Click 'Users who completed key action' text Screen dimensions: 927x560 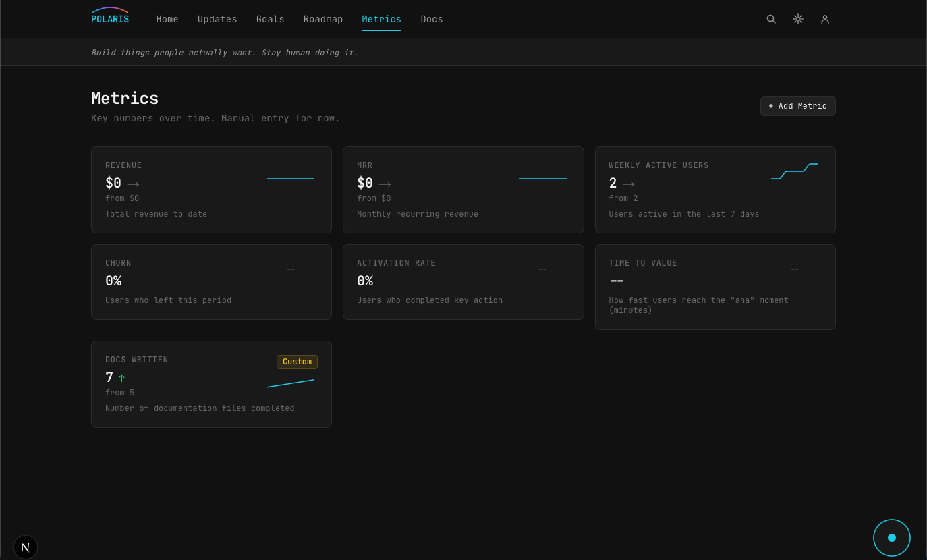point(430,300)
